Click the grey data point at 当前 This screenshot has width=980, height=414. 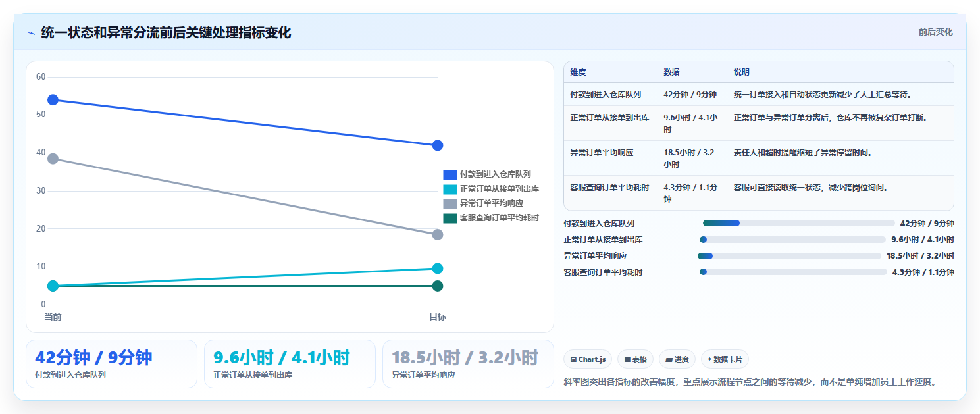(53, 159)
